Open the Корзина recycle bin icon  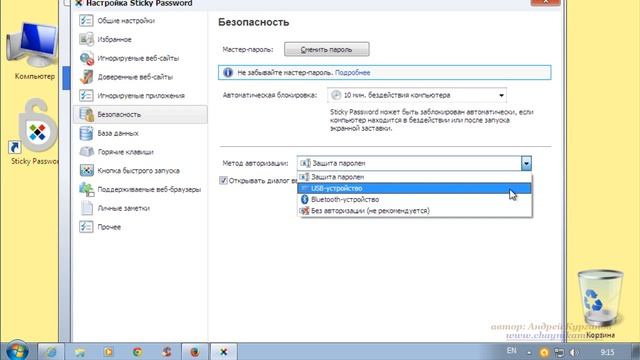(x=600, y=297)
